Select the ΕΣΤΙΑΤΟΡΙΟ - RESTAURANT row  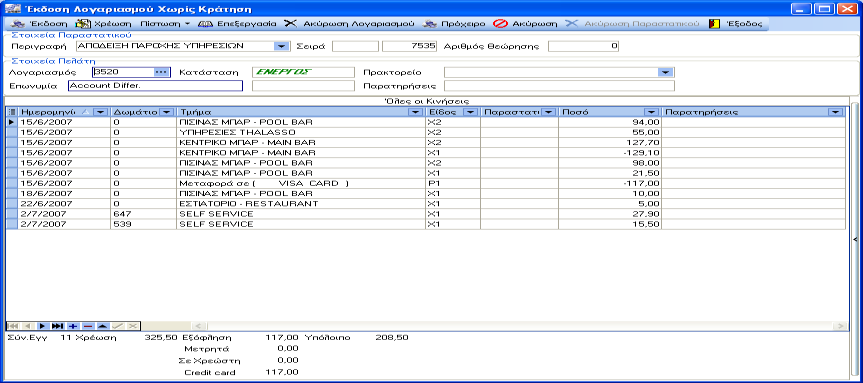tap(425, 204)
